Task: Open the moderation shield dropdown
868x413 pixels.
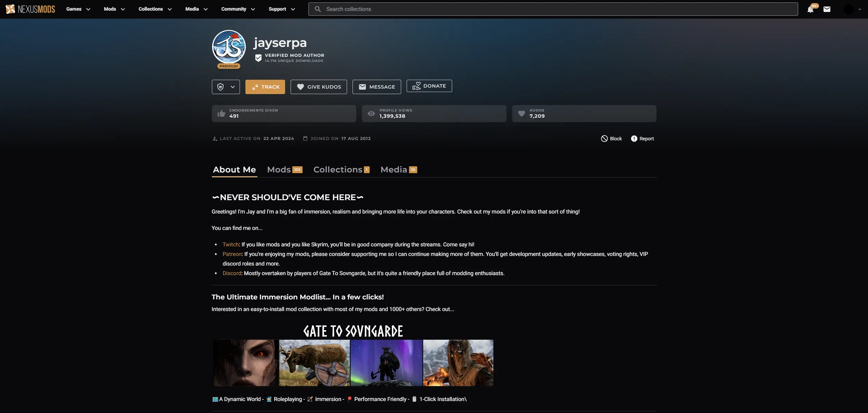Action: [x=226, y=87]
